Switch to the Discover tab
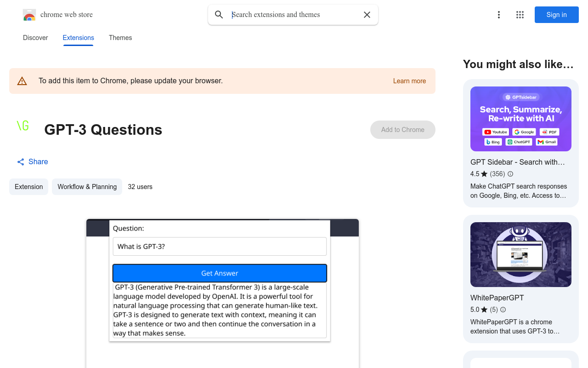Viewport: 588px width, 368px height. pyautogui.click(x=35, y=38)
